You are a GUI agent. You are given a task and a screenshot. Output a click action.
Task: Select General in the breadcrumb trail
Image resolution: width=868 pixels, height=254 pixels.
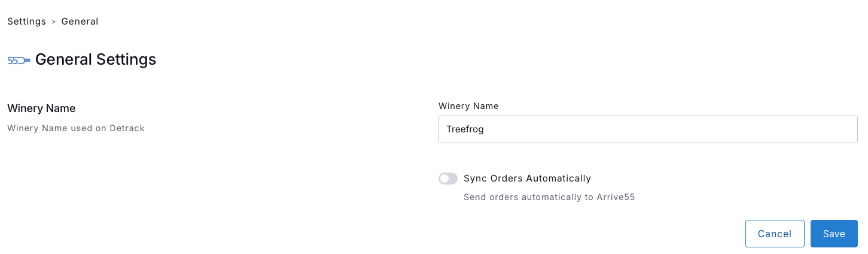80,22
